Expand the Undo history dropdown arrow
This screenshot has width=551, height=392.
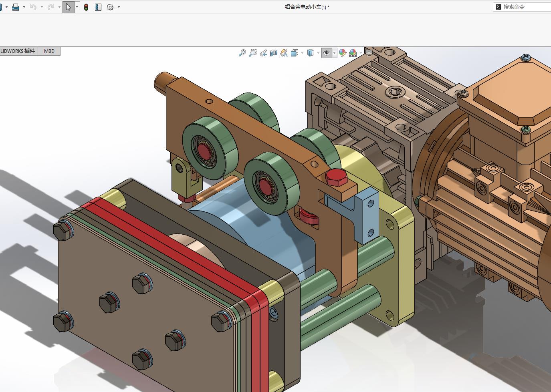point(42,7)
